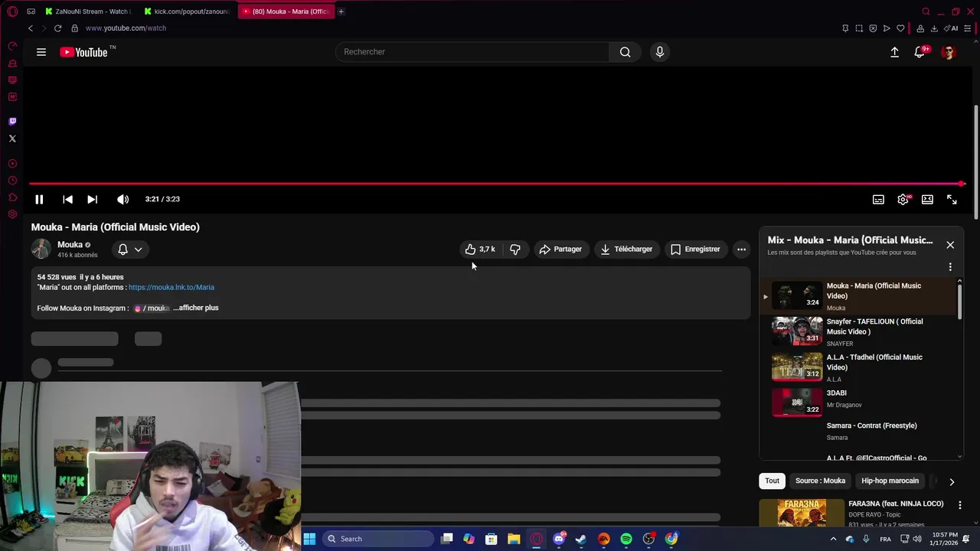Open Opera AI assistant button
This screenshot has height=551, width=980.
click(x=952, y=28)
